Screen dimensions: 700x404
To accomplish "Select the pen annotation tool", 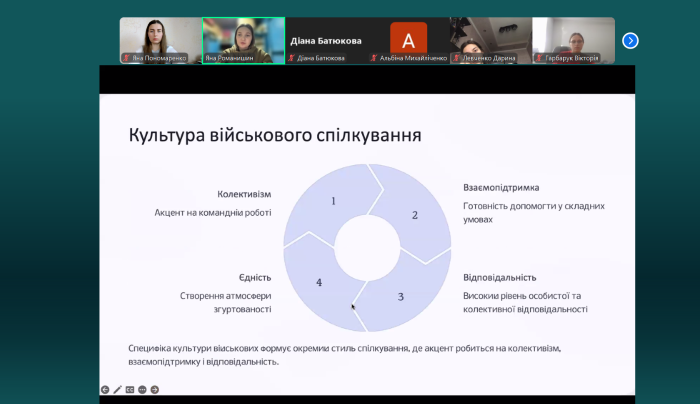I will (x=117, y=389).
